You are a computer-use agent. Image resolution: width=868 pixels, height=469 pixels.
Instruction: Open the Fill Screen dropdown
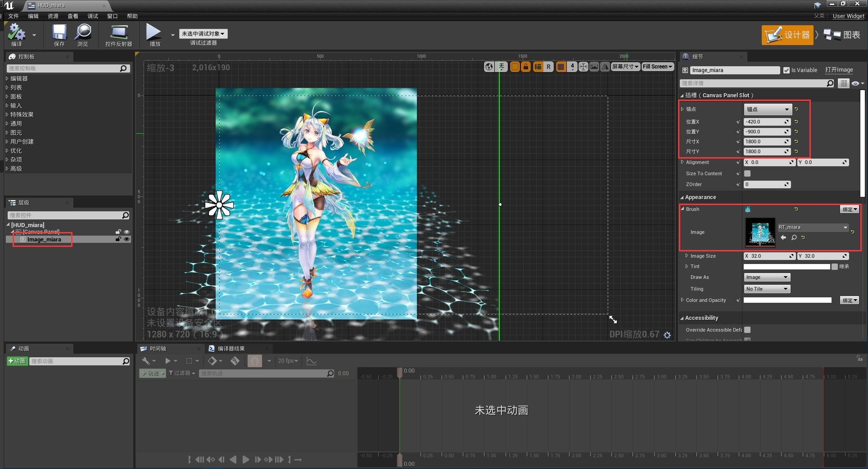pyautogui.click(x=657, y=67)
